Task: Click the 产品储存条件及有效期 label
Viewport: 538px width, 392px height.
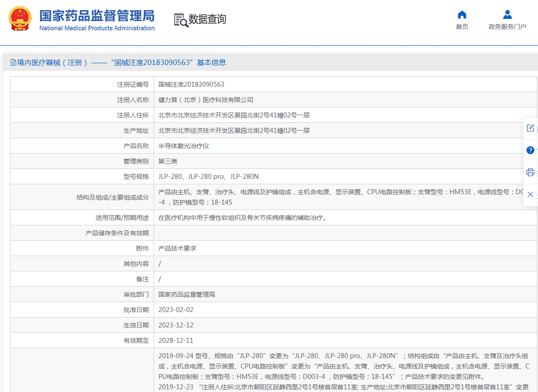Action: tap(117, 233)
